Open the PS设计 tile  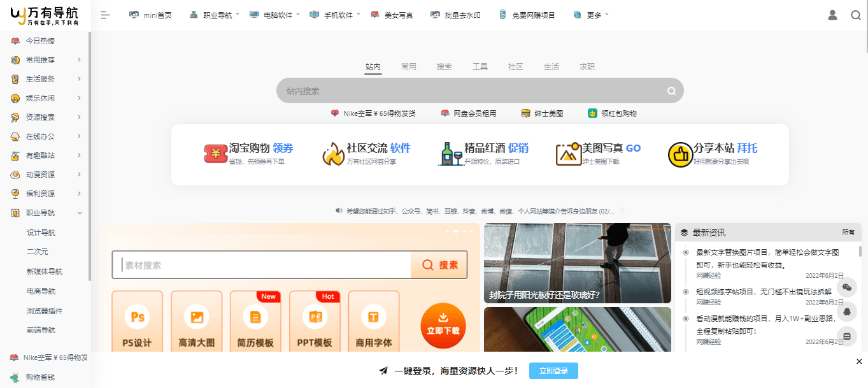point(137,322)
